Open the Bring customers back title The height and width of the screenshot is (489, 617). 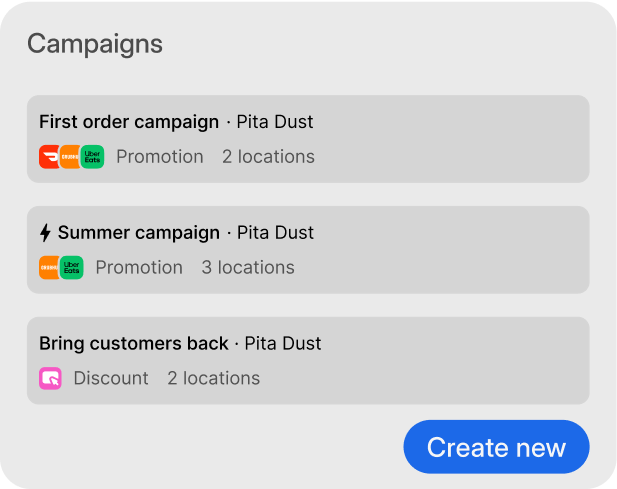[x=134, y=344]
